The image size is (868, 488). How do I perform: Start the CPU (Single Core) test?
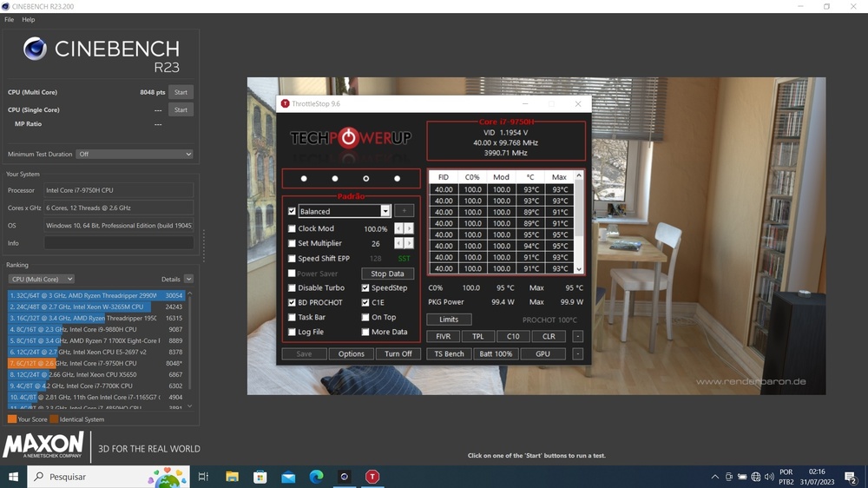click(x=181, y=110)
